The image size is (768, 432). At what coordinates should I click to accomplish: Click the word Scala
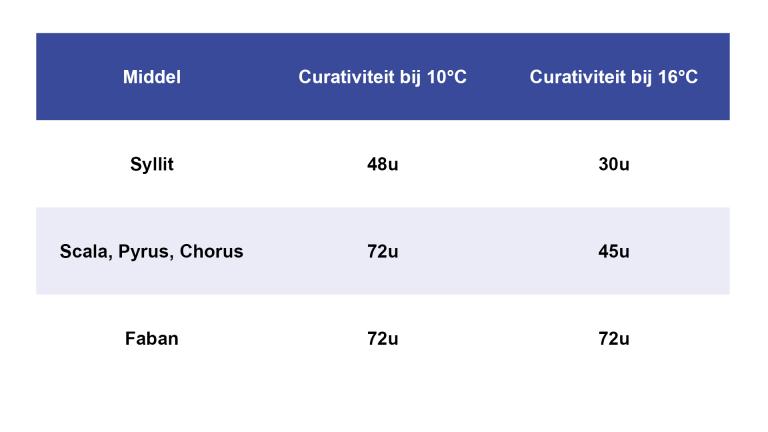(84, 251)
